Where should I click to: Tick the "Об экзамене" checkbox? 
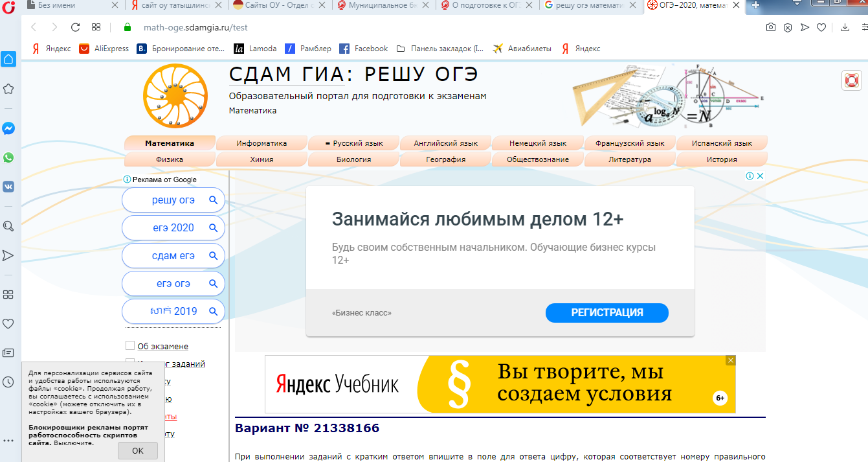[130, 346]
